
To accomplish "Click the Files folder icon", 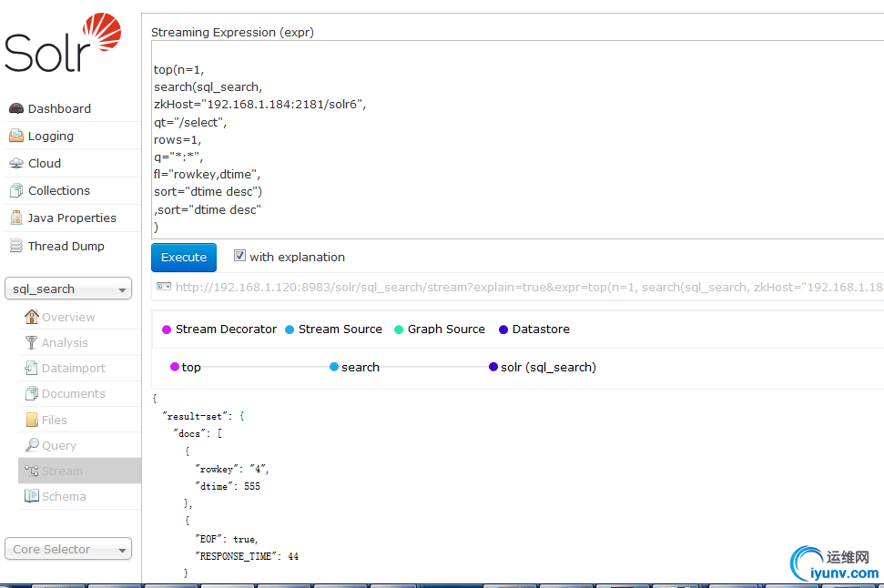I will coord(32,420).
